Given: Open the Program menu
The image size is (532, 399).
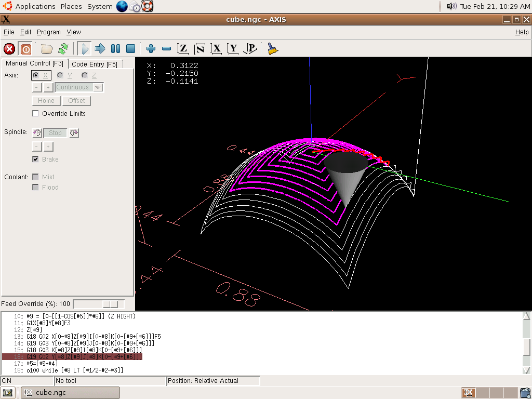Looking at the screenshot, I should (x=49, y=32).
